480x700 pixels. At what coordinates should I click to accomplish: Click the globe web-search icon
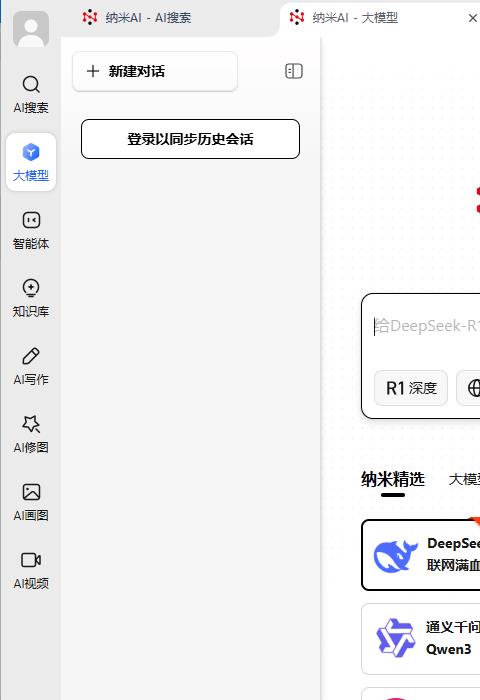(473, 388)
